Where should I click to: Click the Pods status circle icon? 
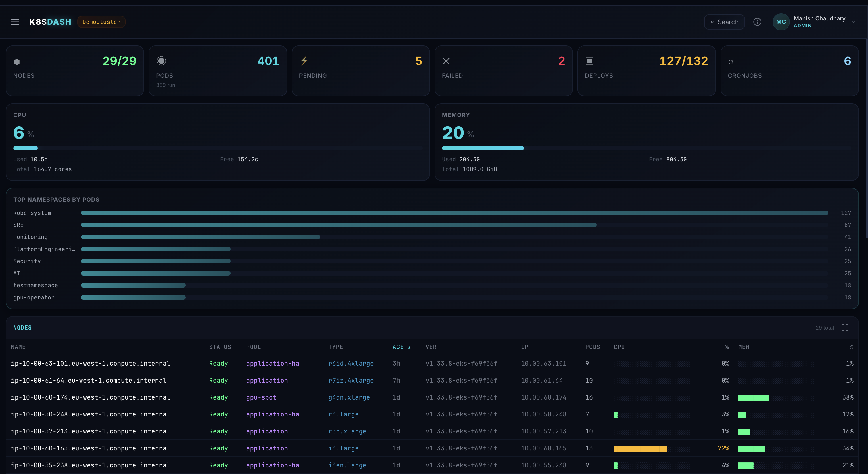pos(161,61)
